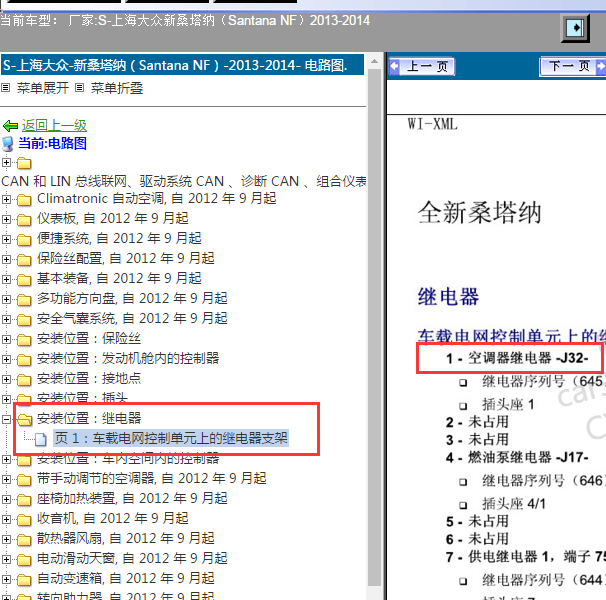
Task: Collapse the 安装位置：继电器 tree node
Action: (6, 419)
